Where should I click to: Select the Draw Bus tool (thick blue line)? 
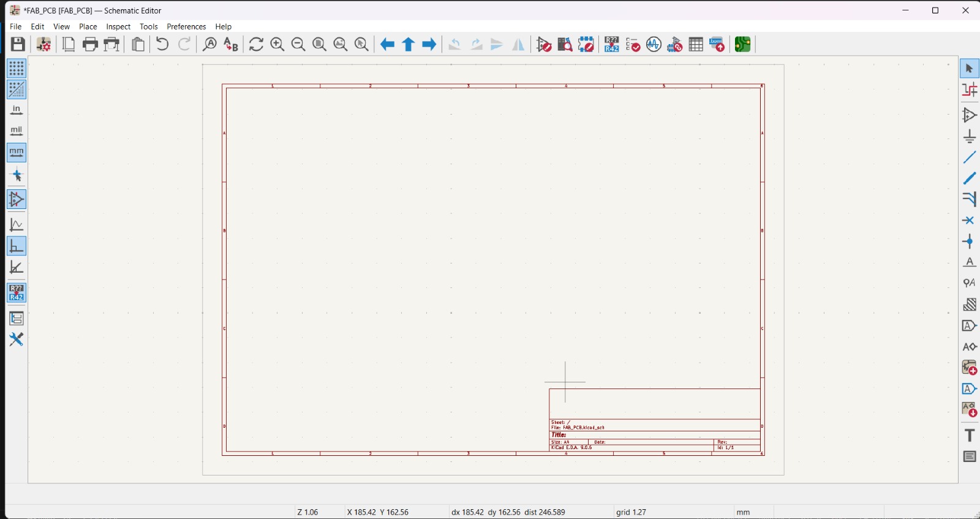[x=970, y=178]
